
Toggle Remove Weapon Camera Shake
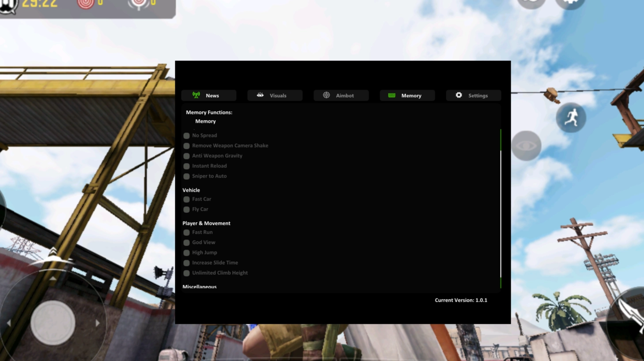pyautogui.click(x=186, y=146)
